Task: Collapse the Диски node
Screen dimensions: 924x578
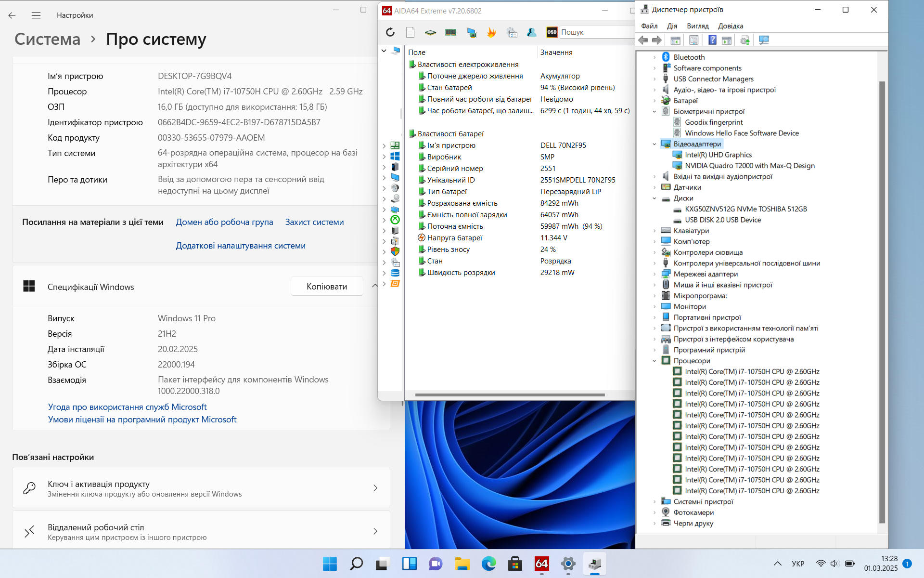Action: (x=654, y=198)
